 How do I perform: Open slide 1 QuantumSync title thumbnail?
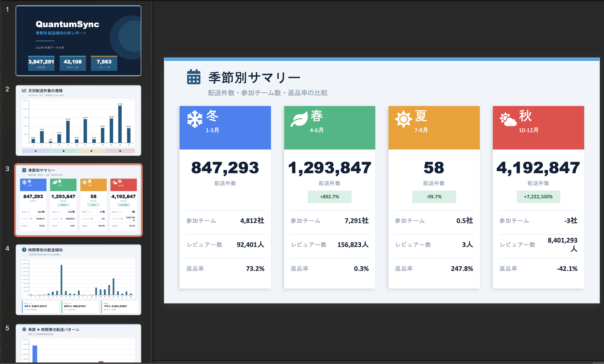pyautogui.click(x=78, y=41)
